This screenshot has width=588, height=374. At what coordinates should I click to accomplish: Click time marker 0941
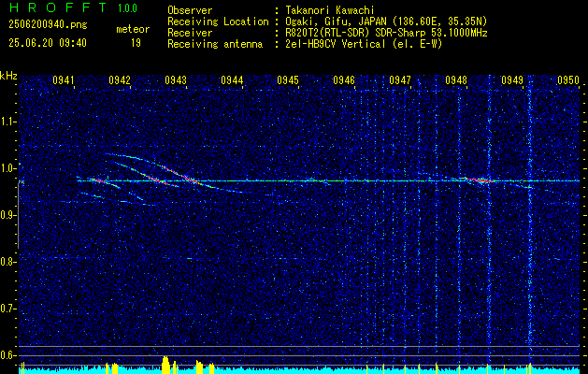(64, 79)
